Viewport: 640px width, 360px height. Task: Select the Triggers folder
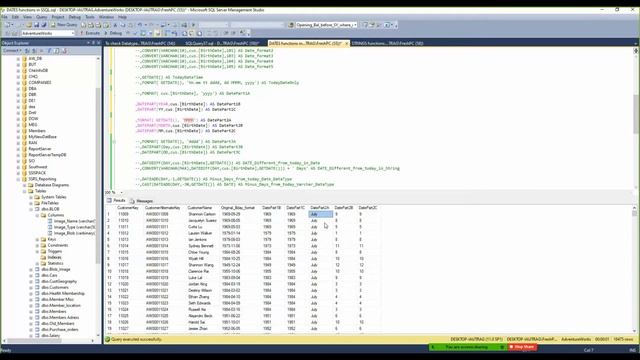pos(55,251)
